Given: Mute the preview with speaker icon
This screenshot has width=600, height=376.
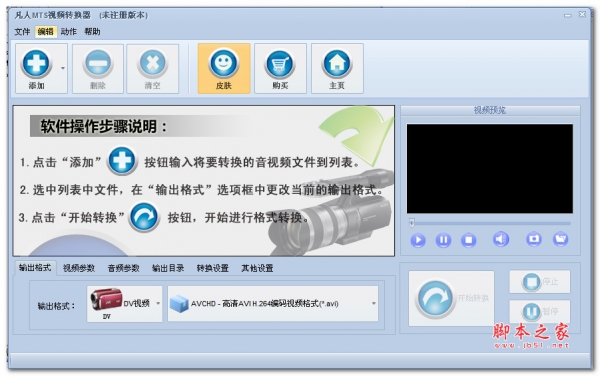Looking at the screenshot, I should (x=501, y=239).
